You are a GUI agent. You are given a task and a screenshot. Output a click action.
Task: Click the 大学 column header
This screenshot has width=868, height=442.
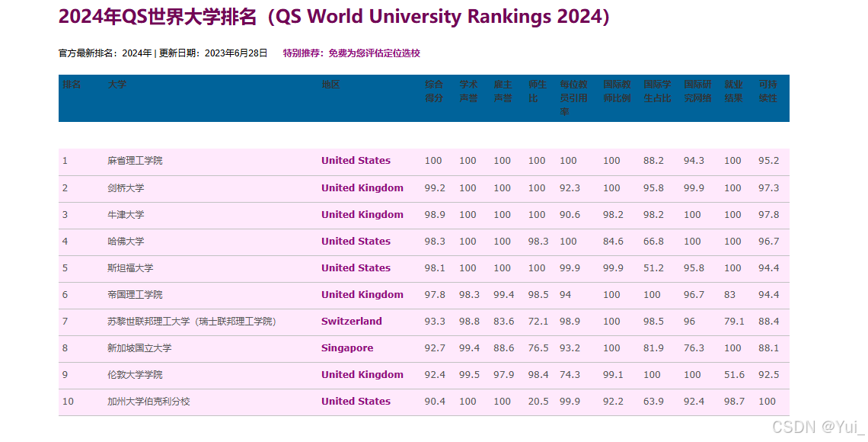(x=116, y=84)
